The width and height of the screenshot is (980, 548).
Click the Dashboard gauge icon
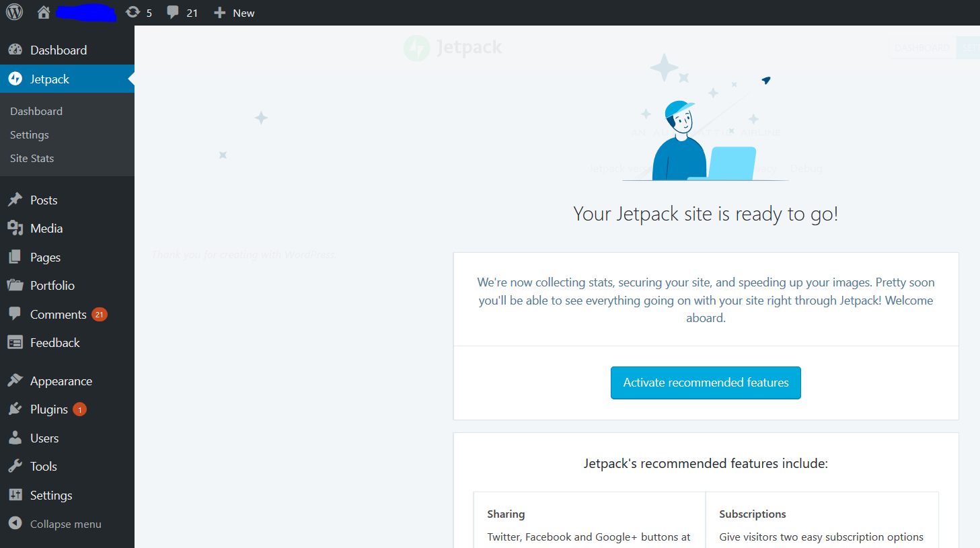[15, 50]
